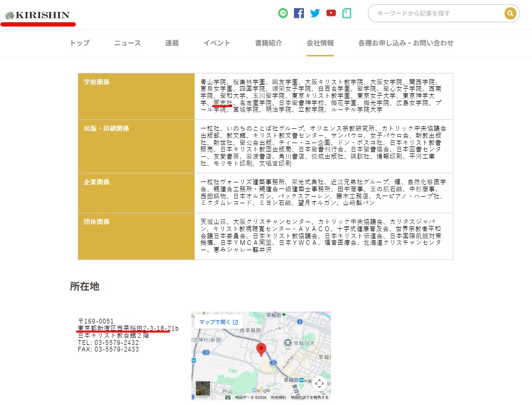
Task: Click the 出版・印刷関係 table header cell
Action: 137,146
